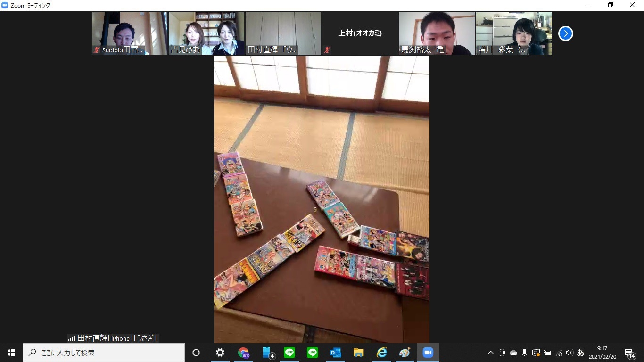The width and height of the screenshot is (644, 362).
Task: Open Chrome from the taskbar
Action: tap(243, 353)
